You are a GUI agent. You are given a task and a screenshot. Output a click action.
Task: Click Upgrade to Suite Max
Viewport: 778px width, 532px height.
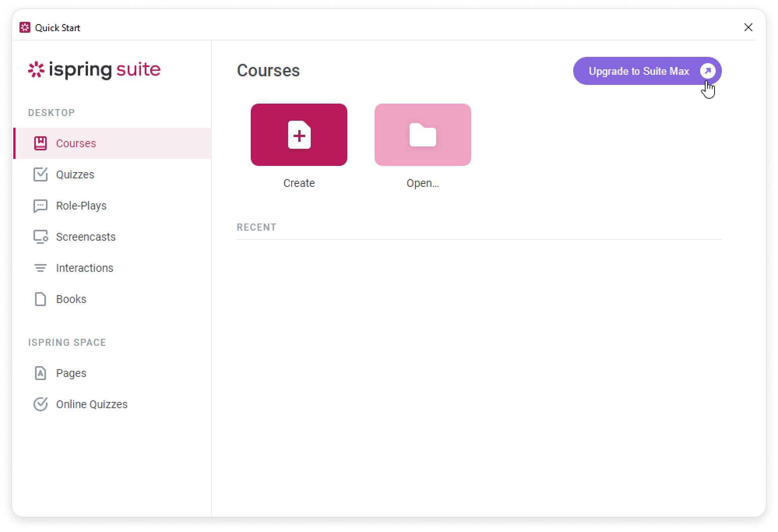coord(639,71)
